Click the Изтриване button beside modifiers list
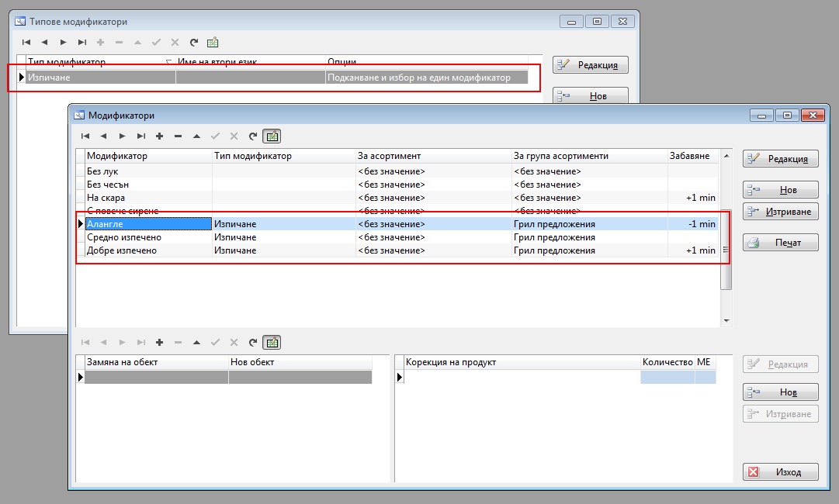The width and height of the screenshot is (839, 504). click(780, 212)
